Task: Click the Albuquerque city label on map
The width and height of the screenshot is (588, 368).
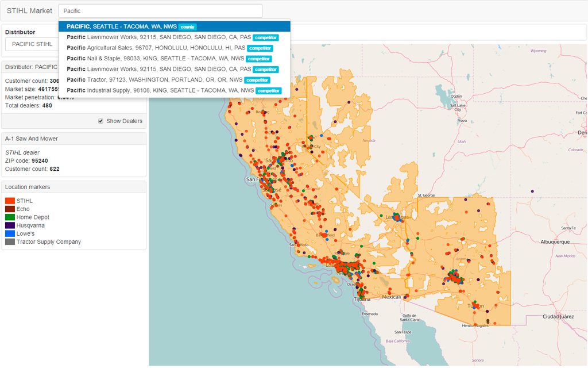Action: pos(555,242)
